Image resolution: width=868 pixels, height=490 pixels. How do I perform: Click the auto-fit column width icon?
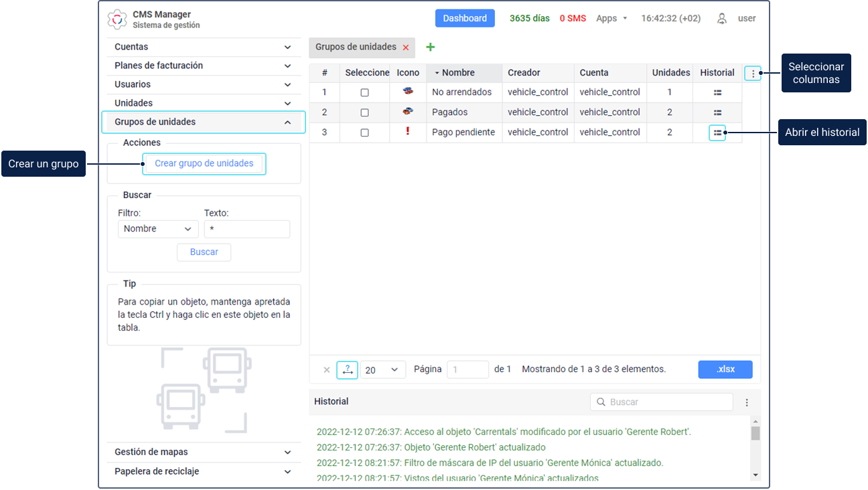[x=347, y=370]
